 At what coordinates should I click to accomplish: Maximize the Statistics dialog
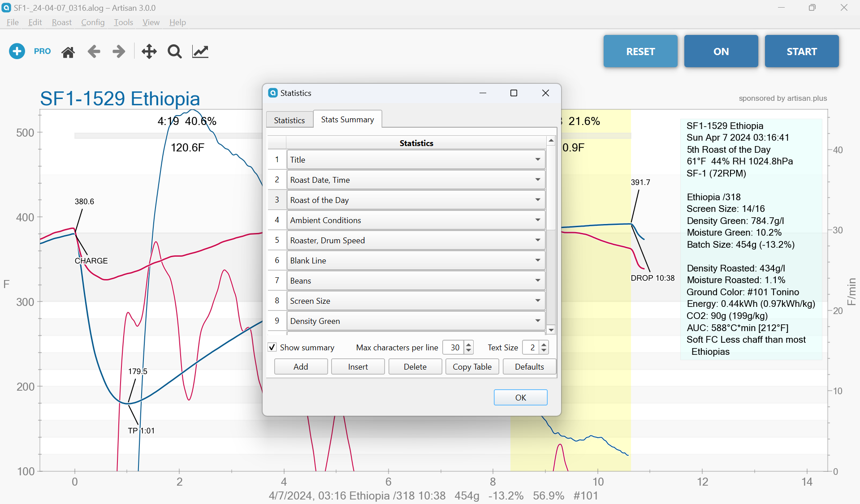[514, 93]
